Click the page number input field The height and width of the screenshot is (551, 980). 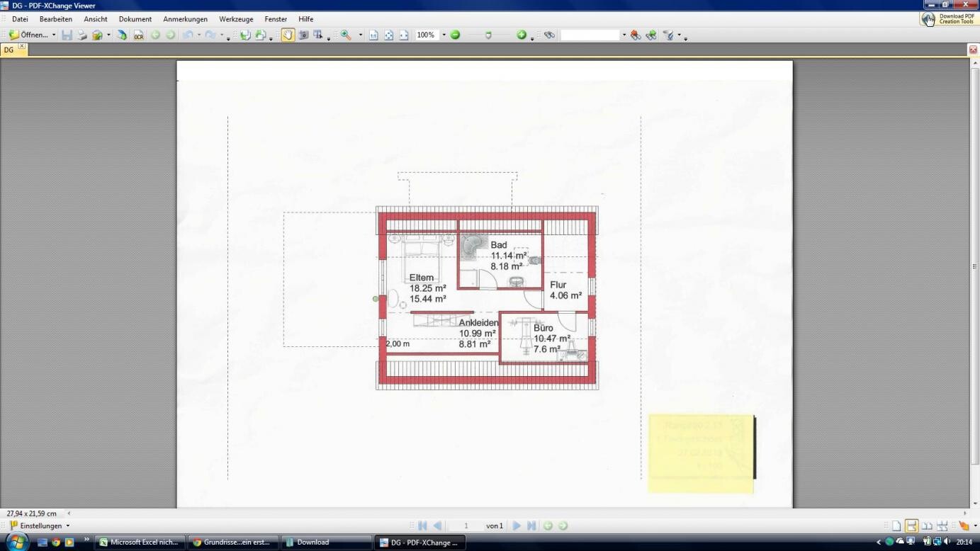coord(466,526)
